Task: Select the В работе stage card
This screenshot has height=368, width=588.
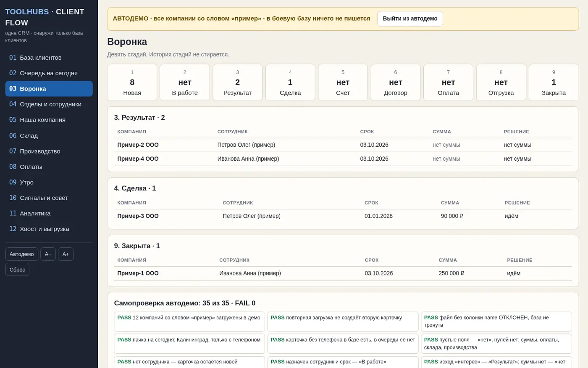Action: [x=185, y=82]
